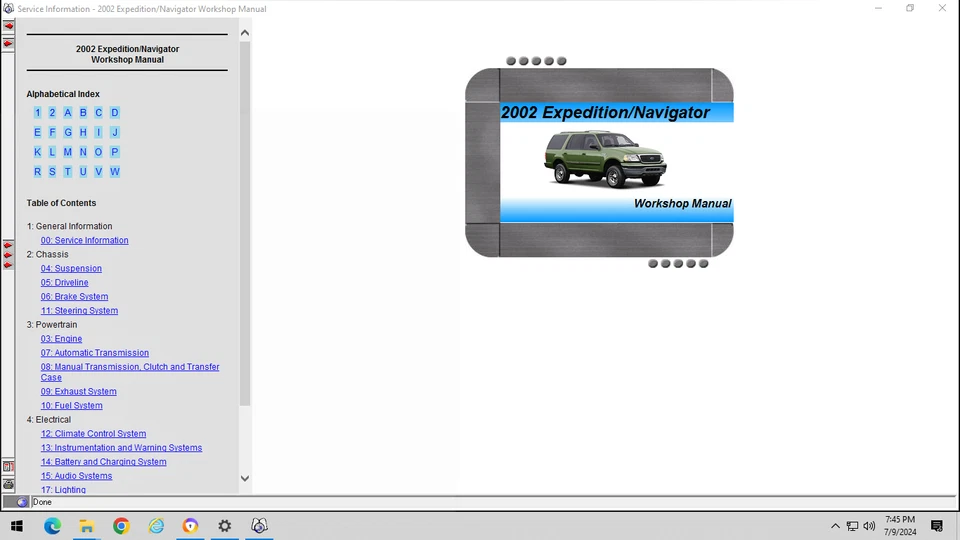Jump to index letter O
Screen dimensions: 960x540
pyautogui.click(x=99, y=152)
